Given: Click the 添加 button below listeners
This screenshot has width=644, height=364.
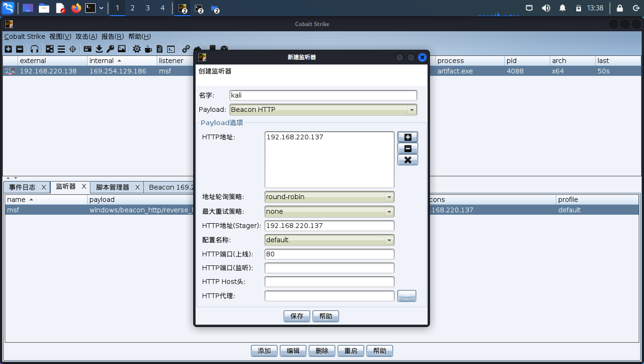Looking at the screenshot, I should (264, 351).
